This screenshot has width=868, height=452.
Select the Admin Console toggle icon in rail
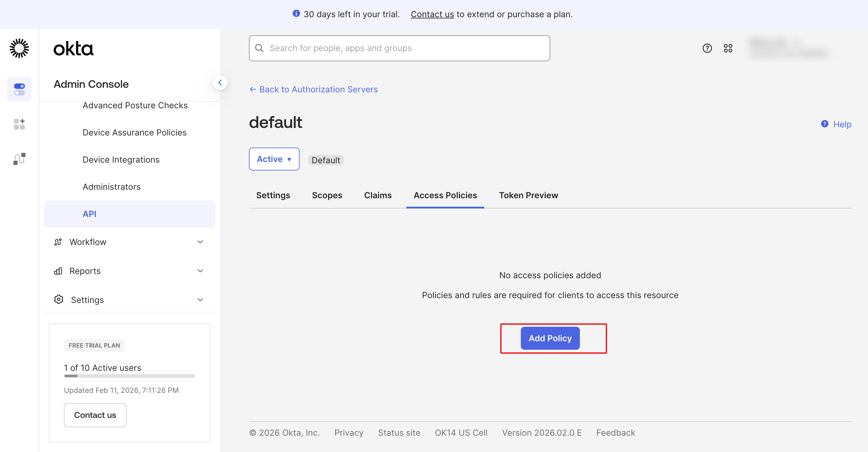(x=19, y=89)
